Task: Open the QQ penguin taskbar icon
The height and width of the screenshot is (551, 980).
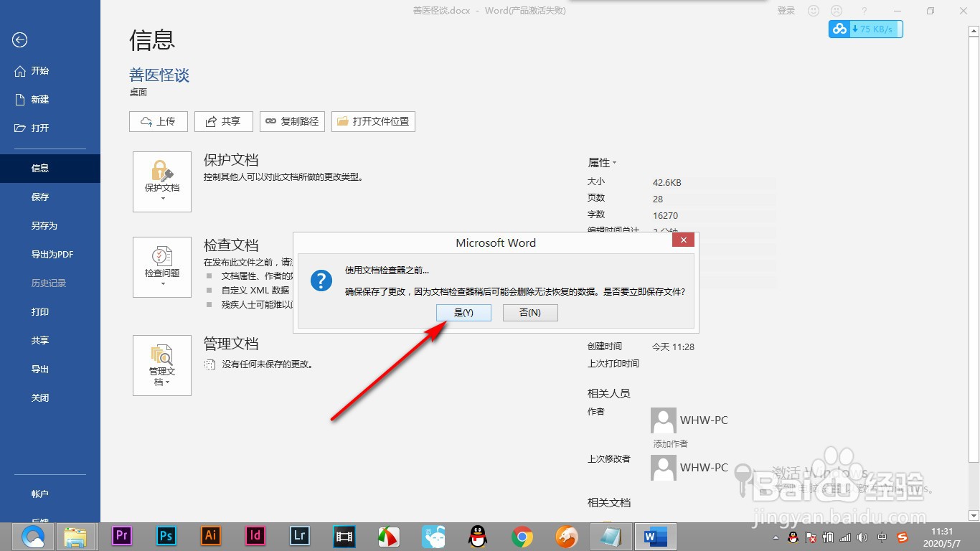Action: click(x=477, y=536)
